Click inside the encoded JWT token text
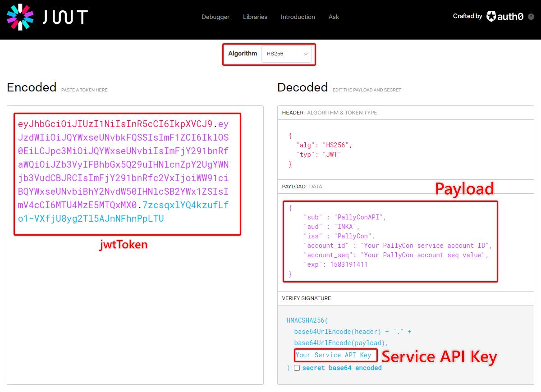This screenshot has height=392, width=541. [x=123, y=164]
